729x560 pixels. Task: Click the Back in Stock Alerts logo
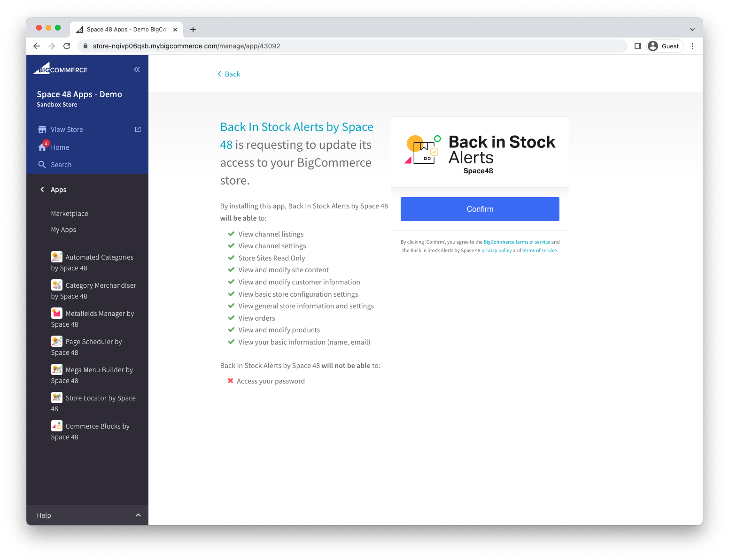click(x=480, y=154)
